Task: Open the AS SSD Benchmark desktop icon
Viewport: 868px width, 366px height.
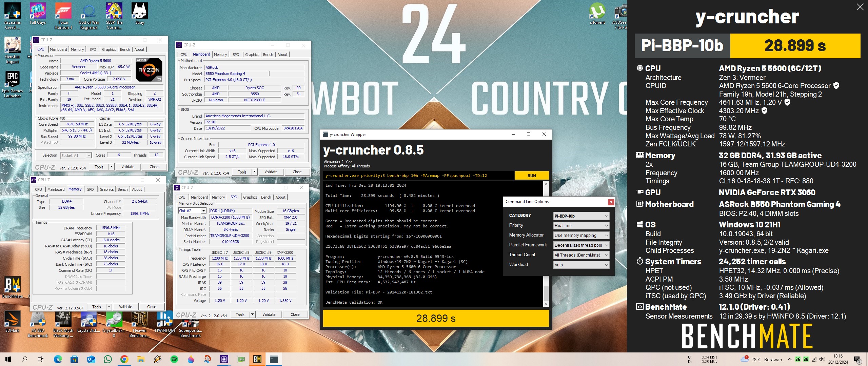Action: pos(38,324)
